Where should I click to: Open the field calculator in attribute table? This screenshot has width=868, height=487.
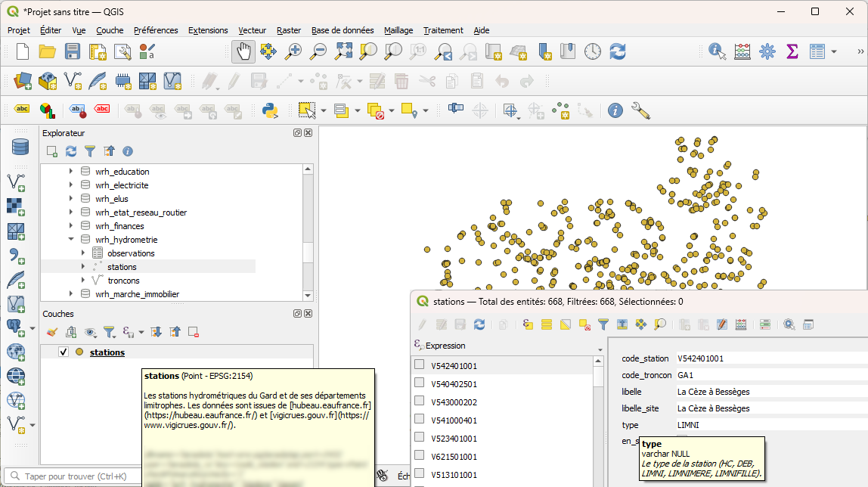coord(741,324)
